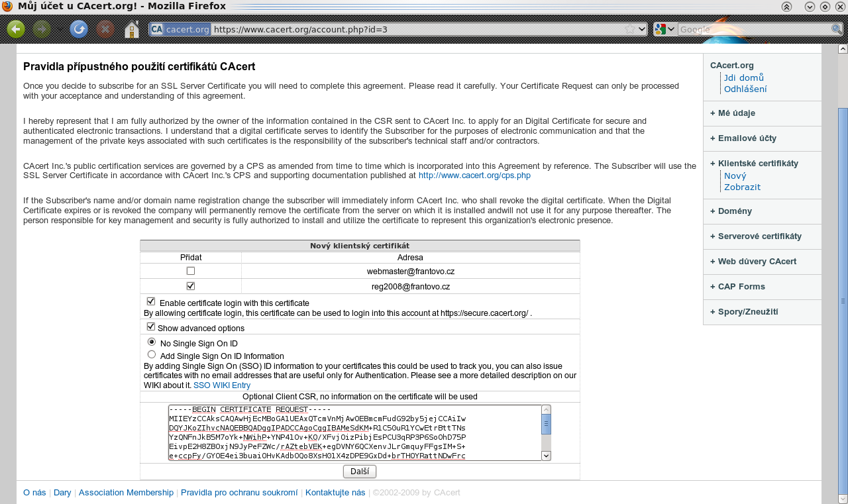This screenshot has width=848, height=504.
Task: Click Jdi domů in sidebar
Action: click(x=744, y=77)
